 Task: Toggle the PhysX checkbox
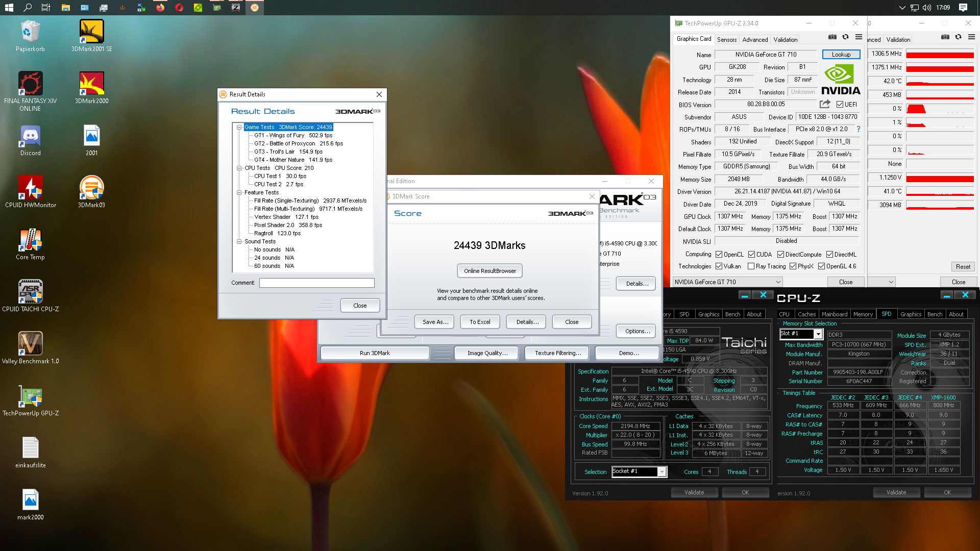pyautogui.click(x=793, y=266)
